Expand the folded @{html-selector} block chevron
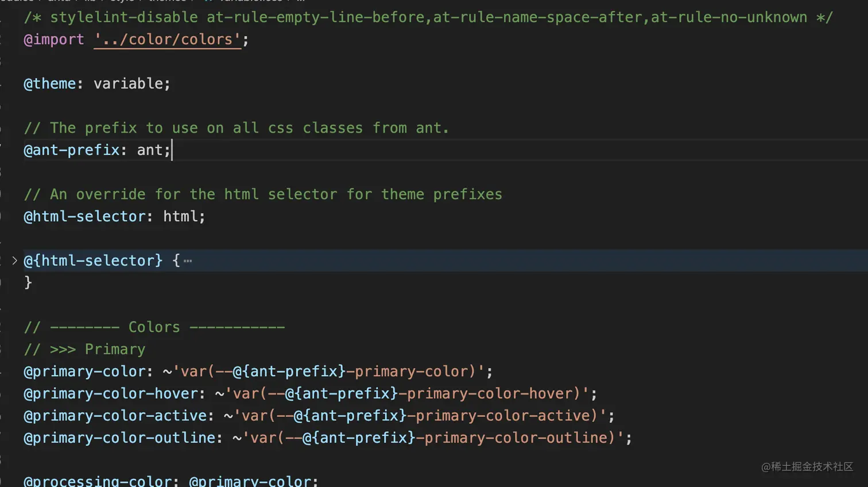Viewport: 868px width, 487px height. point(15,261)
